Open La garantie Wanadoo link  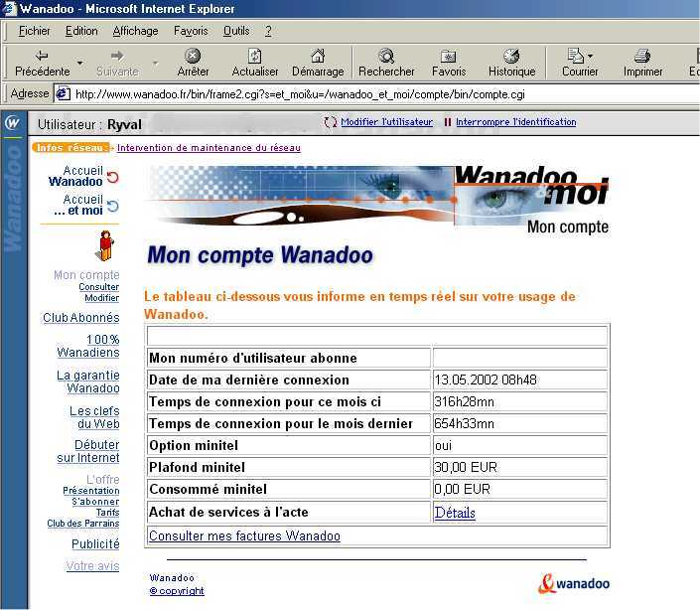[x=88, y=381]
